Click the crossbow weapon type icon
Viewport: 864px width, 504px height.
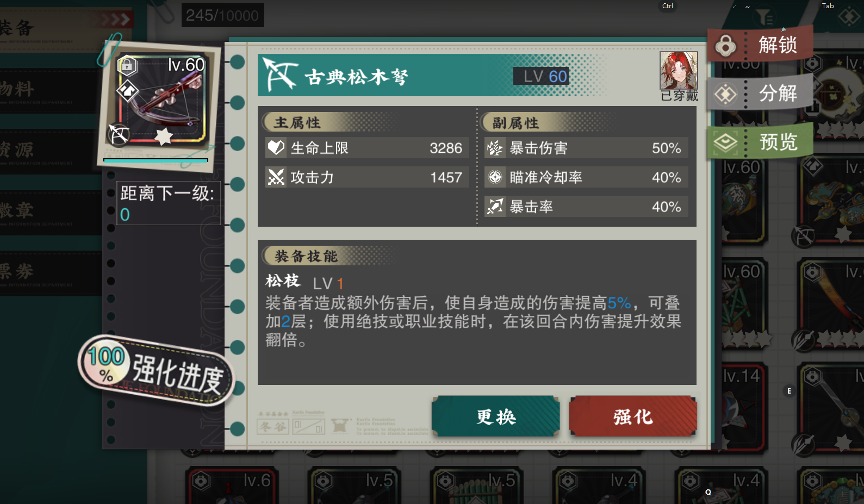click(x=119, y=135)
